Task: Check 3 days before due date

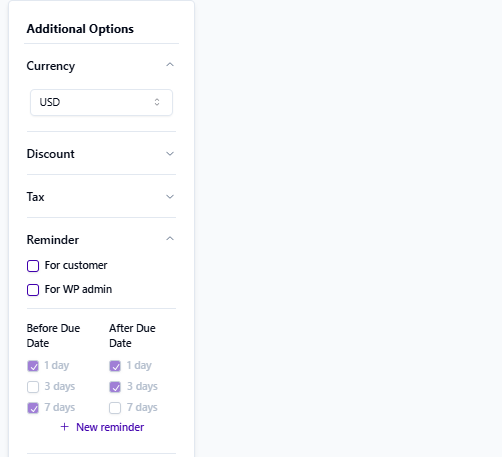Action: pyautogui.click(x=33, y=387)
